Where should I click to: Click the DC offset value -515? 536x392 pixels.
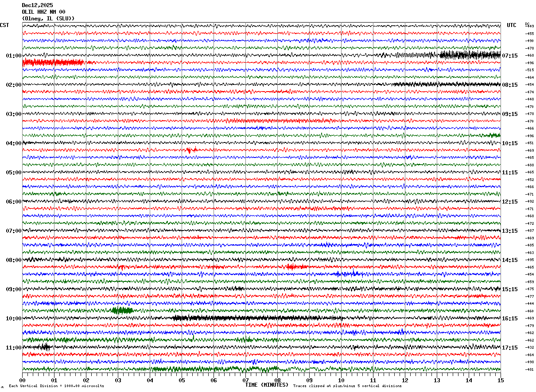530,70
